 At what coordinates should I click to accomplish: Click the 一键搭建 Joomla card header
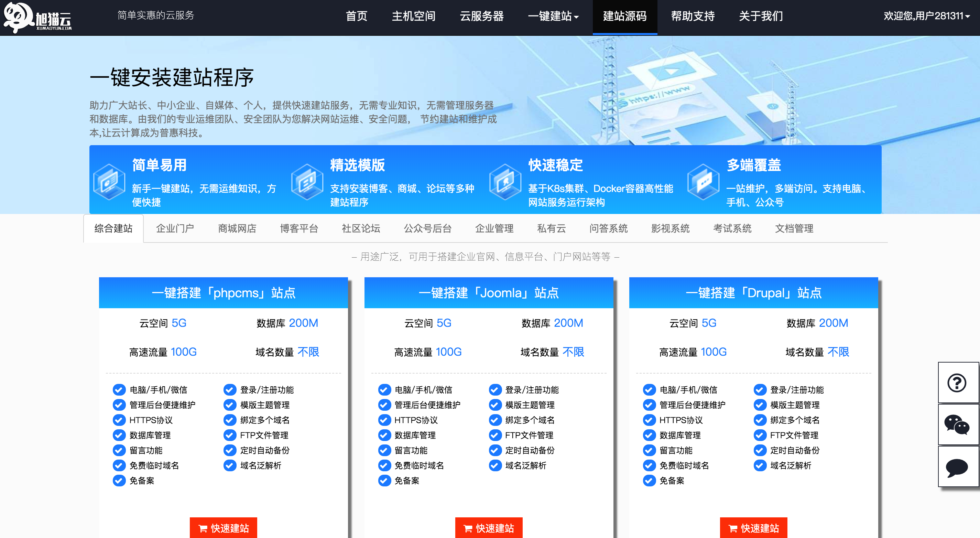[x=489, y=293]
